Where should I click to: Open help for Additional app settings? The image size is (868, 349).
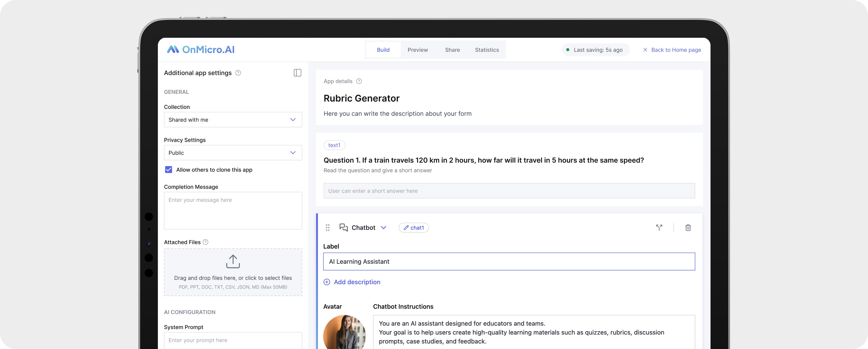click(x=238, y=73)
